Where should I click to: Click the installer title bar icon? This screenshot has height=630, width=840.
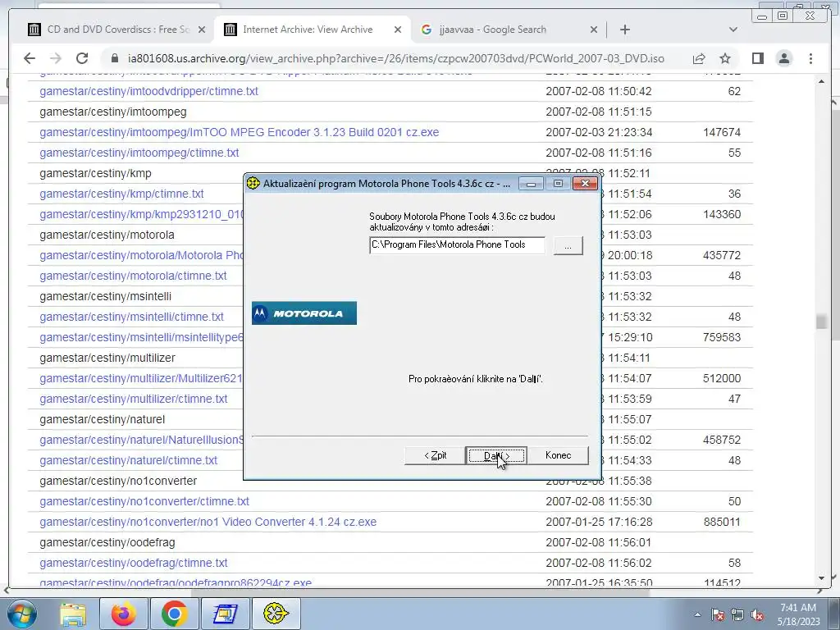pyautogui.click(x=253, y=183)
